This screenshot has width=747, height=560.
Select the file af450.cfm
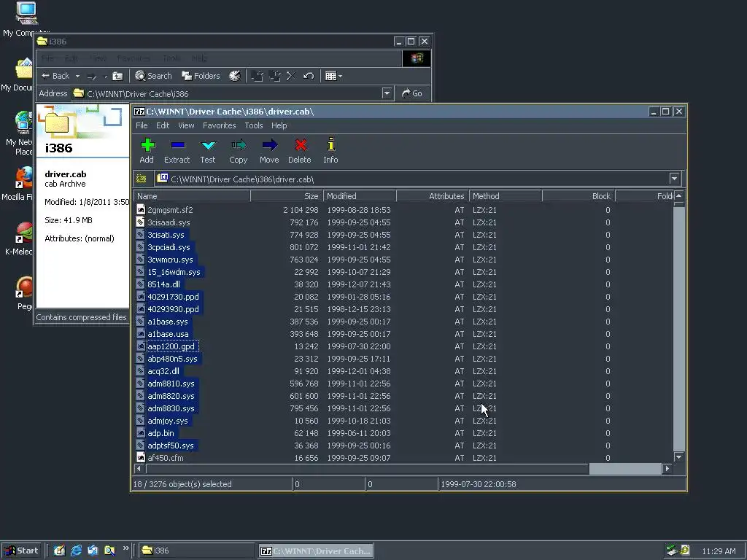tap(166, 458)
